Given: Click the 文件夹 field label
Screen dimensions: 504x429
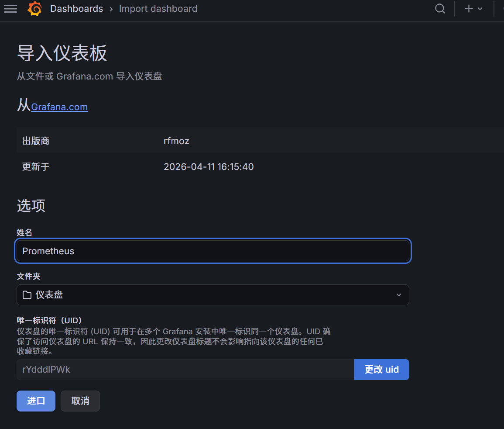Looking at the screenshot, I should click(29, 276).
